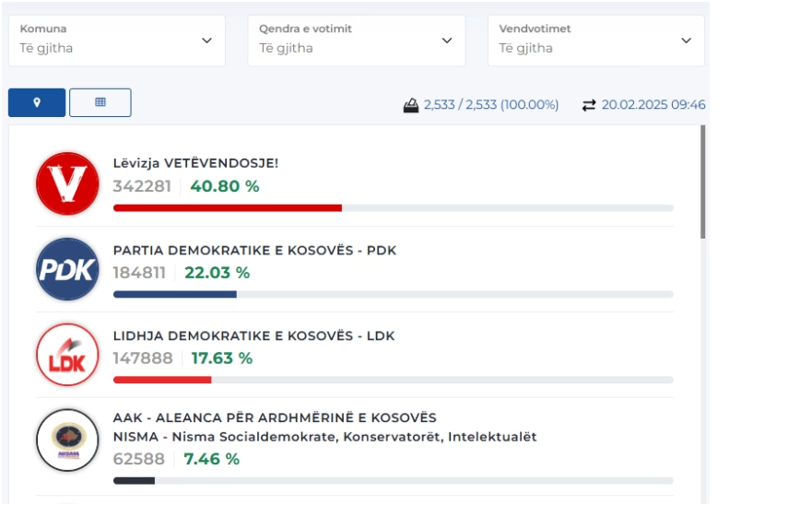Click the 20.02.2025 09:46 update timestamp

(x=653, y=105)
